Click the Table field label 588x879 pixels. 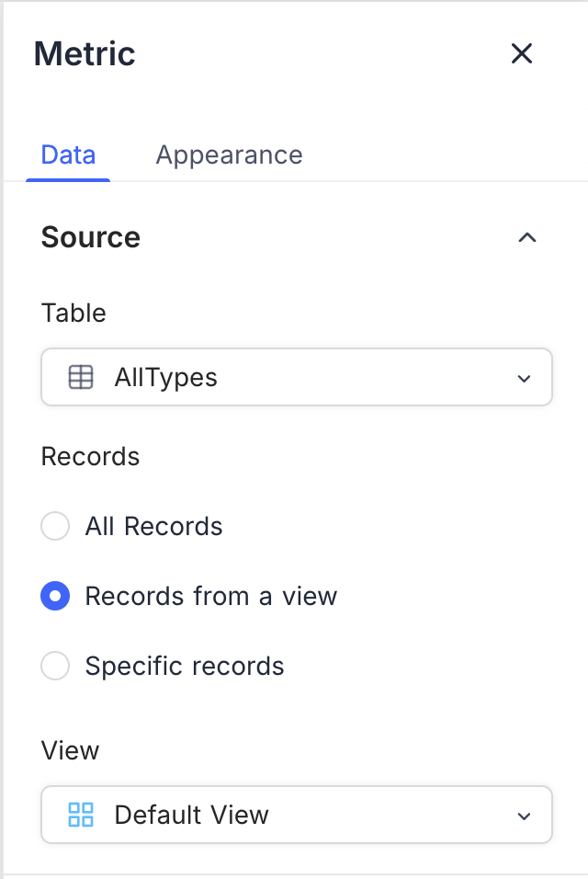[73, 314]
